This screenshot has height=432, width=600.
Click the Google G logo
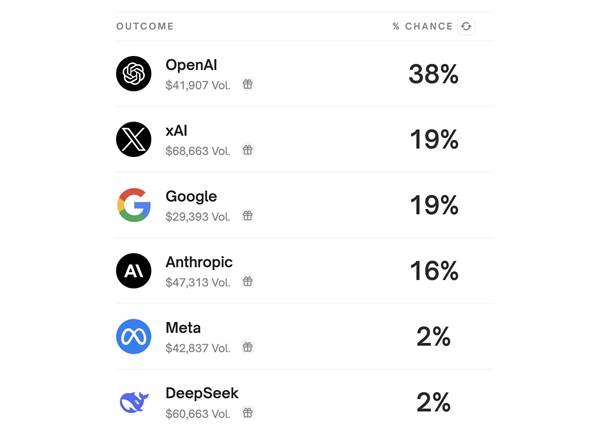[x=134, y=205]
